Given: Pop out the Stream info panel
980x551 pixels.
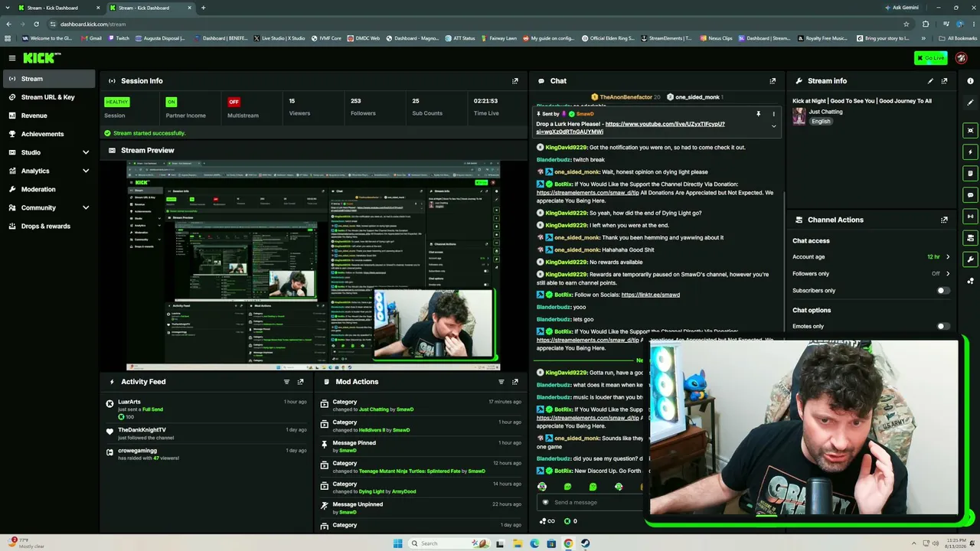Looking at the screenshot, I should click(944, 81).
